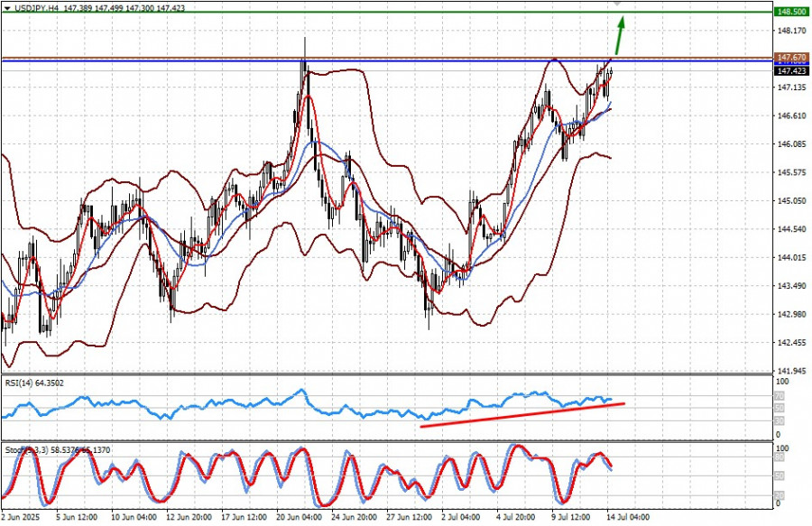This screenshot has height=526, width=812.
Task: Click the 24 Jun 20:00 time label
Action: tap(354, 517)
